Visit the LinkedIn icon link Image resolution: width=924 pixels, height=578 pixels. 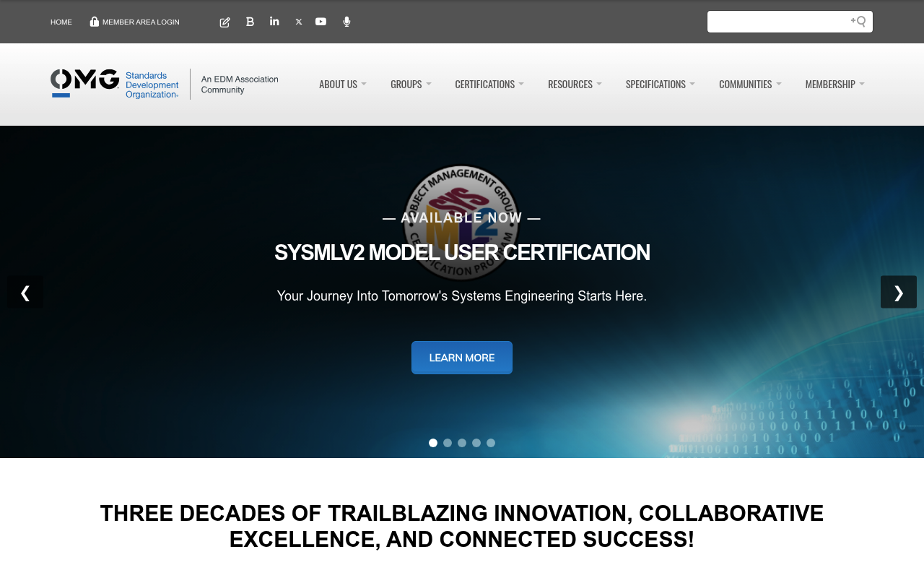coord(274,22)
